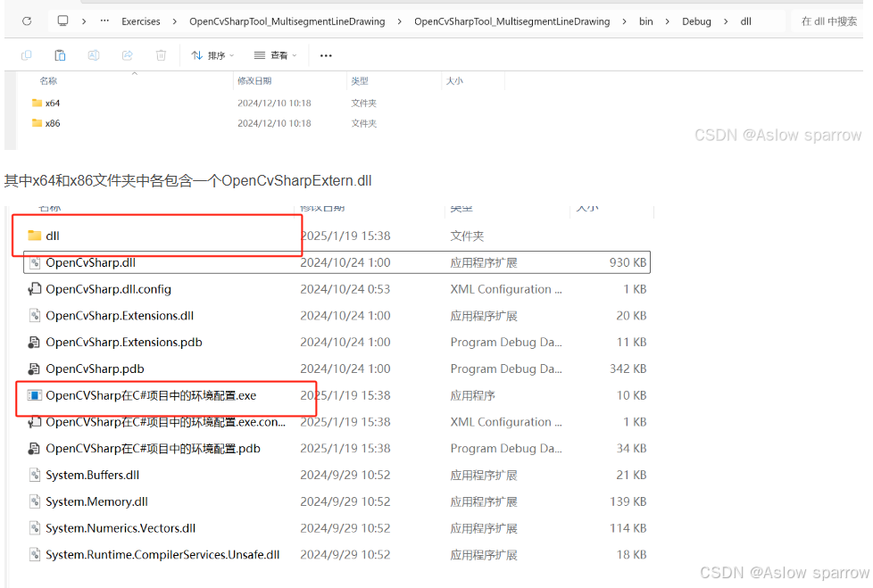Select the System.Buffers.dll file icon

click(x=35, y=475)
